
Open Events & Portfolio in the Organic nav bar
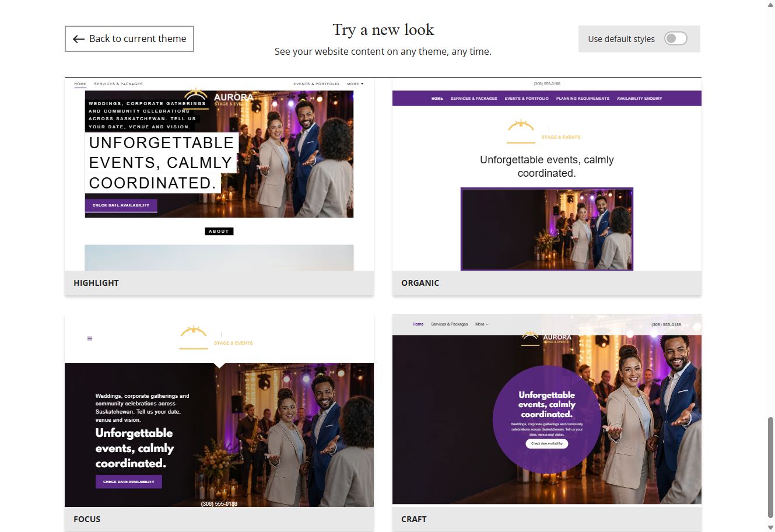(527, 99)
